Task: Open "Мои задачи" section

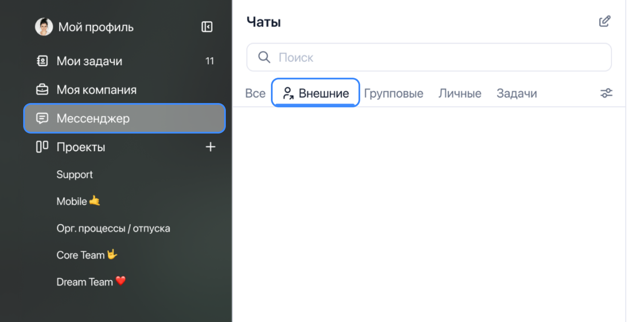Action: pyautogui.click(x=89, y=61)
